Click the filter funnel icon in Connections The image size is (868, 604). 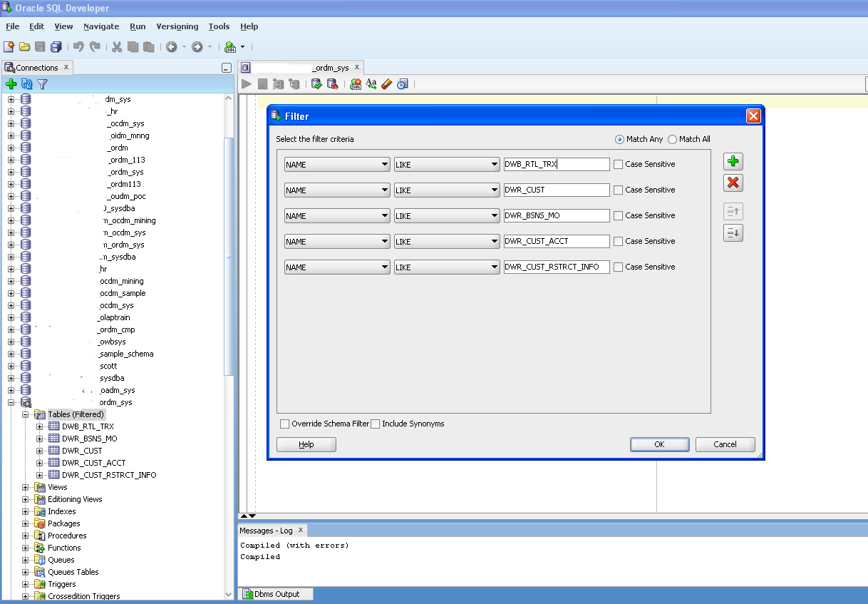click(x=43, y=84)
